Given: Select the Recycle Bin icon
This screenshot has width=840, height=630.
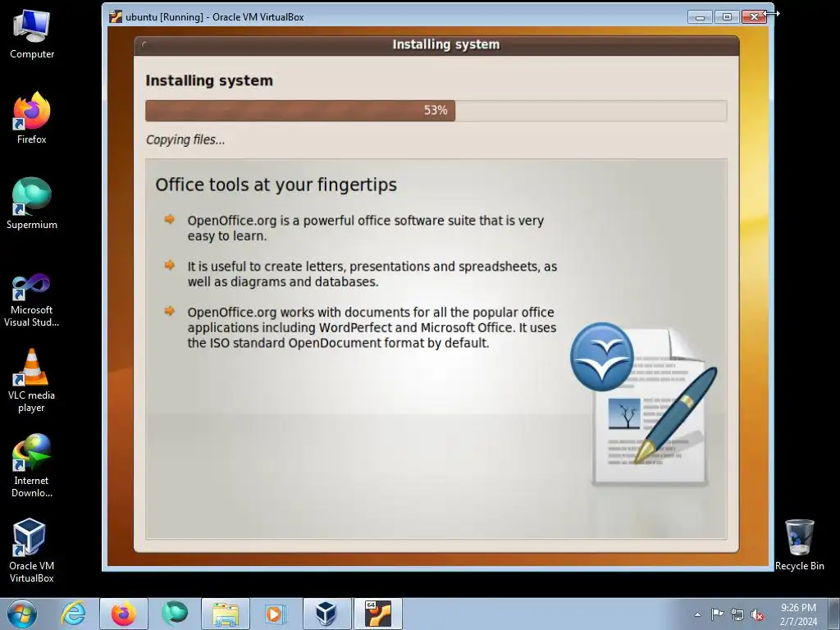Looking at the screenshot, I should pos(799,545).
